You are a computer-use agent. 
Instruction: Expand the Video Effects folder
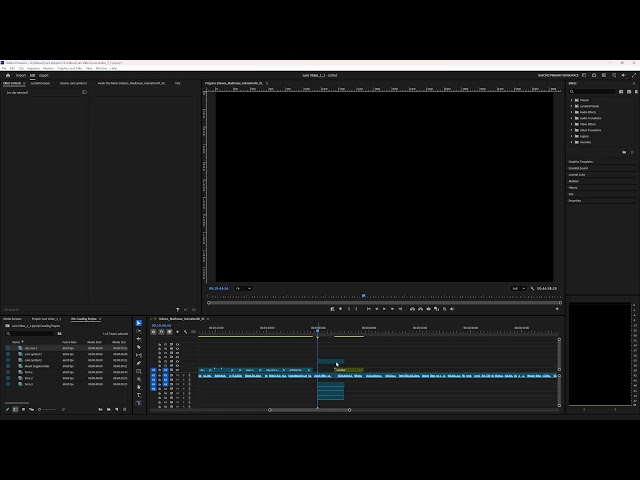tap(571, 124)
